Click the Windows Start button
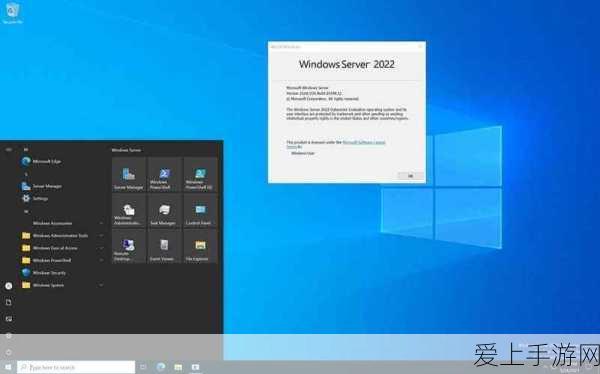 click(x=8, y=367)
